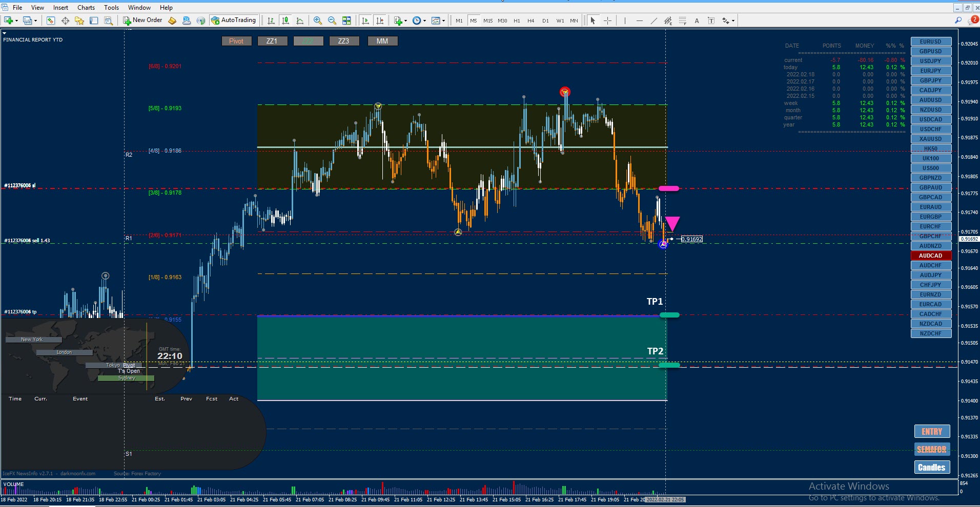Image resolution: width=980 pixels, height=507 pixels.
Task: Draw a horizontal line tool
Action: (639, 20)
